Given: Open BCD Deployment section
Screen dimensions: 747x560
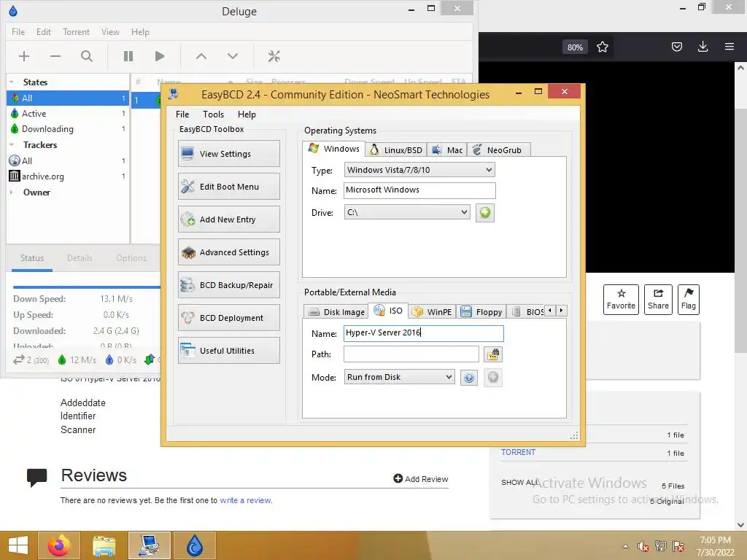Looking at the screenshot, I should click(x=229, y=318).
